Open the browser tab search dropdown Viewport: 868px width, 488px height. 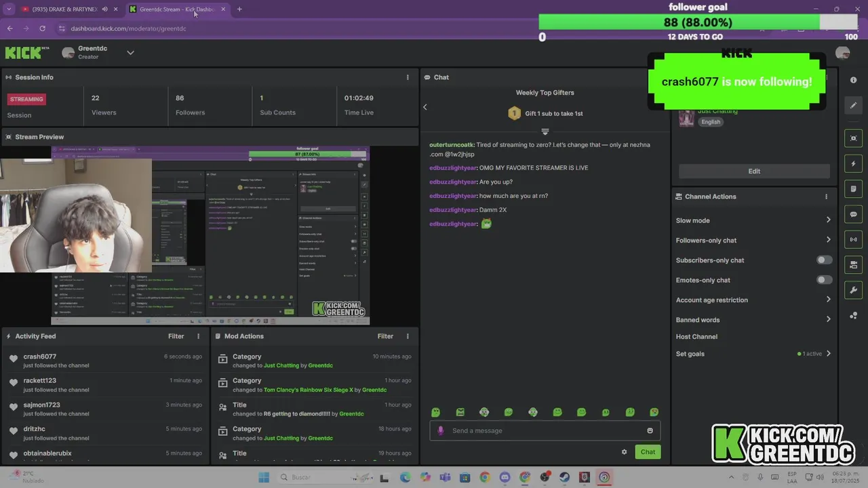9,9
